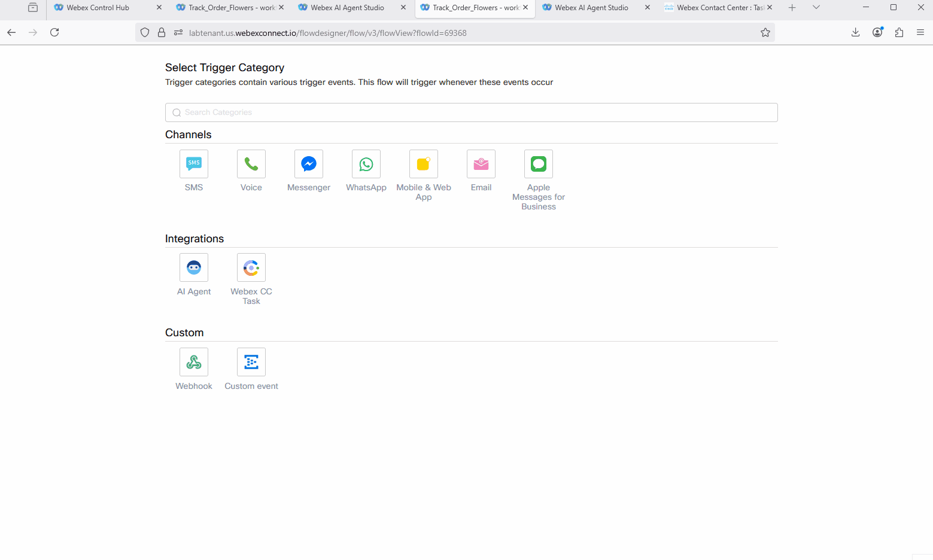Open the Mobile & Web App trigger
The width and height of the screenshot is (933, 560).
click(x=424, y=164)
